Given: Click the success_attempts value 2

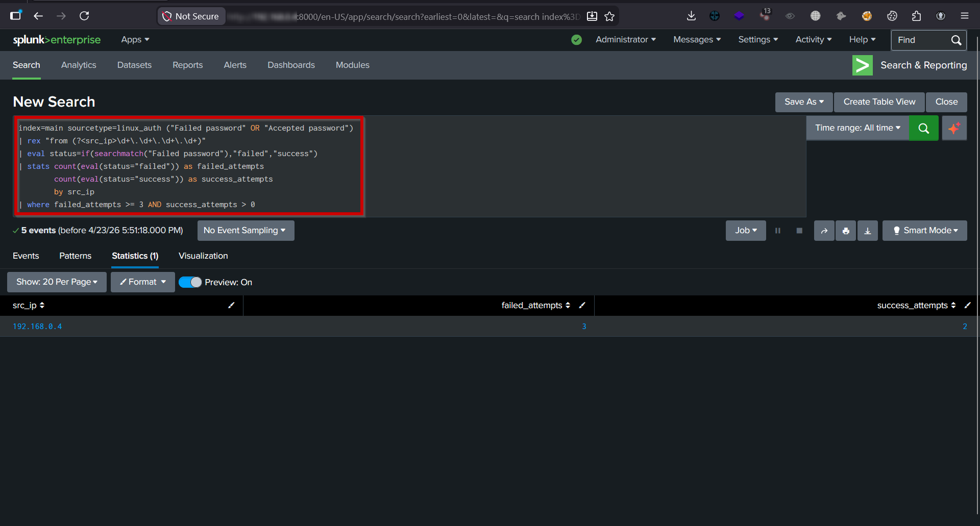Looking at the screenshot, I should click(965, 327).
